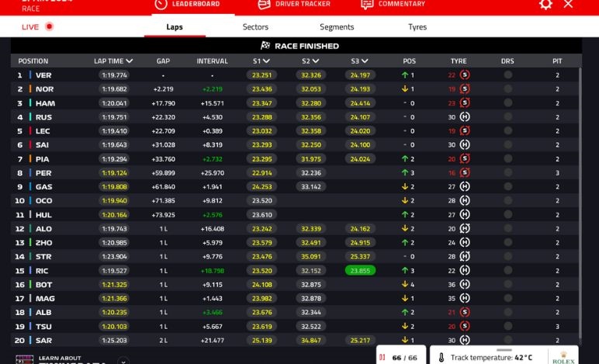Switch to the Sectors tab

[255, 27]
